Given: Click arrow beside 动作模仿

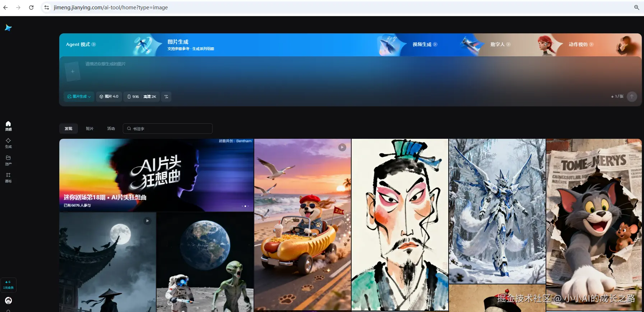Looking at the screenshot, I should point(592,44).
